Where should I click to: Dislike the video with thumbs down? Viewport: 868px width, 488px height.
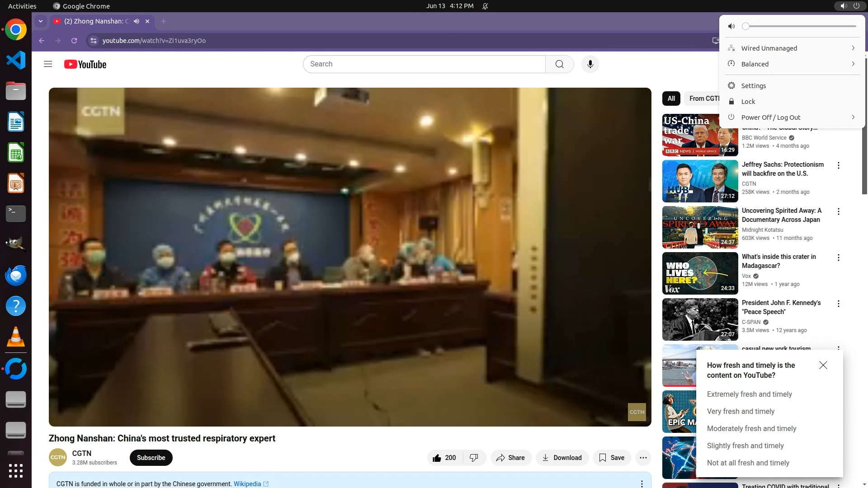(x=474, y=458)
